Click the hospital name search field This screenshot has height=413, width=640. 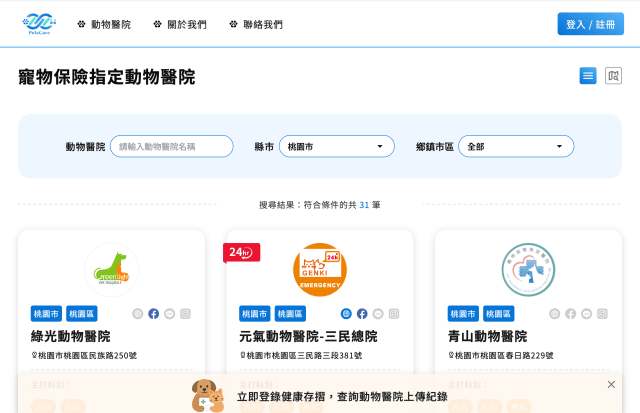pos(172,147)
